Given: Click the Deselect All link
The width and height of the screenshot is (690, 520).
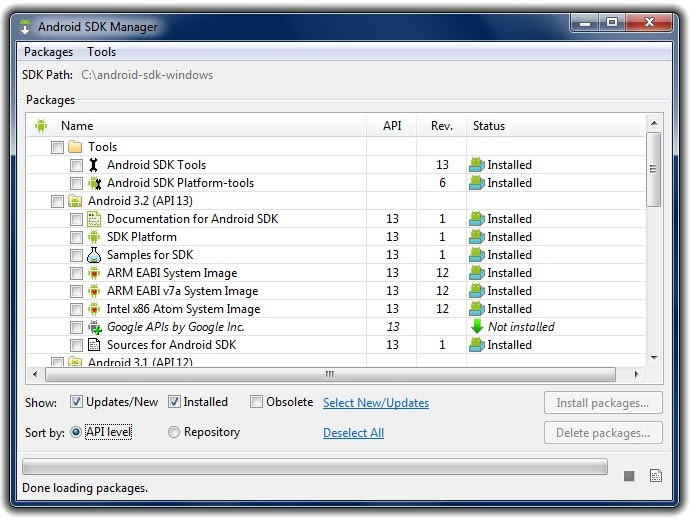Looking at the screenshot, I should tap(353, 433).
